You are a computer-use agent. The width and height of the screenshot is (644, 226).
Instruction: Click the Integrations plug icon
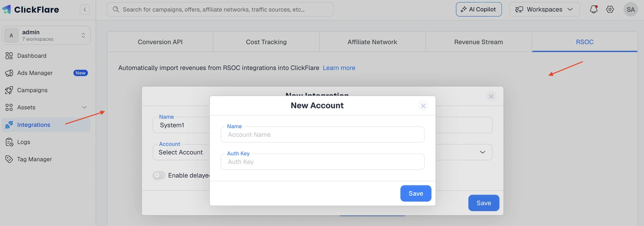click(9, 125)
